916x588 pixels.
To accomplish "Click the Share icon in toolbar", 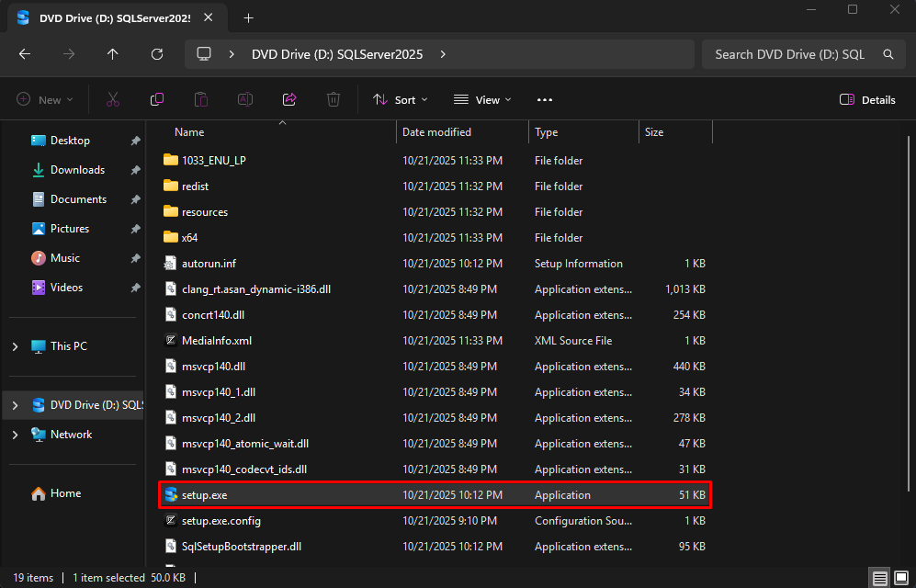I will click(289, 100).
